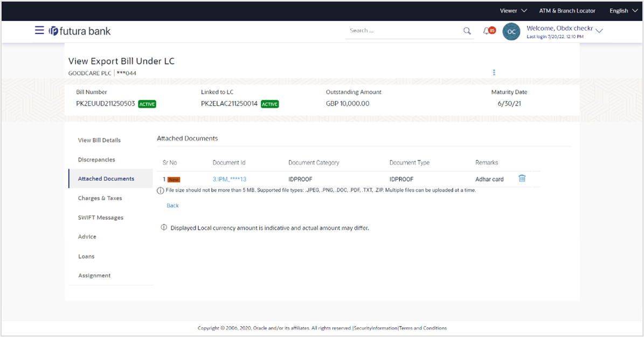Click file size info icon
Screen dimensions: 644x337
161,191
